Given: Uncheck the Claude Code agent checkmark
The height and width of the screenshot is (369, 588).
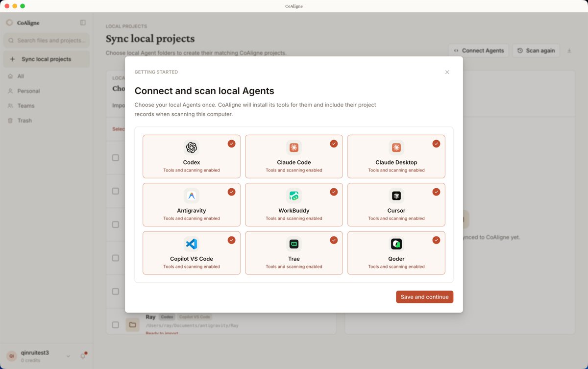Looking at the screenshot, I should pos(334,144).
